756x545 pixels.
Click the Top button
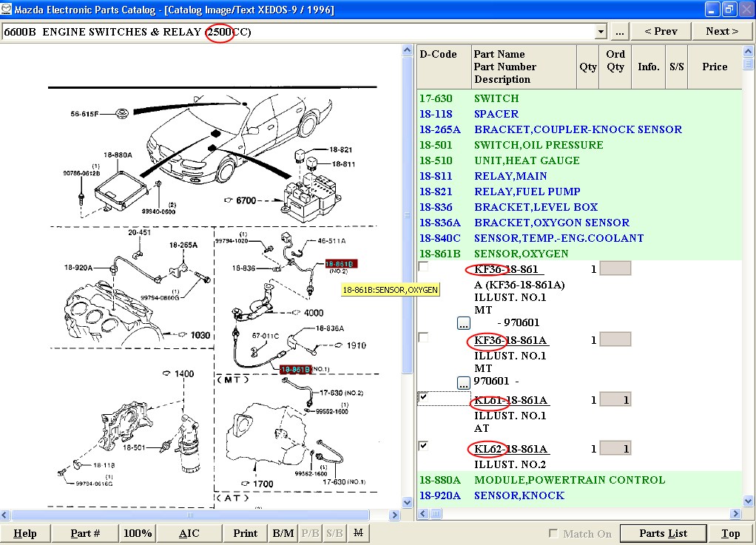(730, 533)
